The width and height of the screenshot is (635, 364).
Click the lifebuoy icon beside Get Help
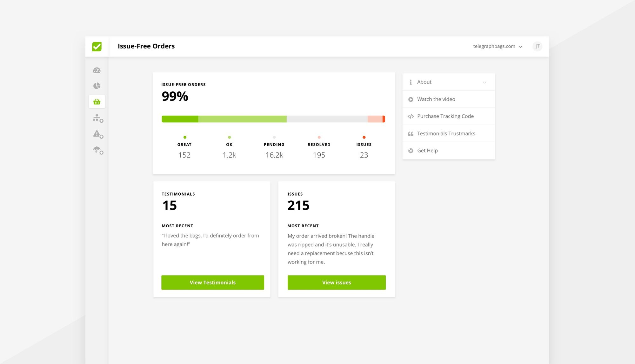pyautogui.click(x=411, y=151)
